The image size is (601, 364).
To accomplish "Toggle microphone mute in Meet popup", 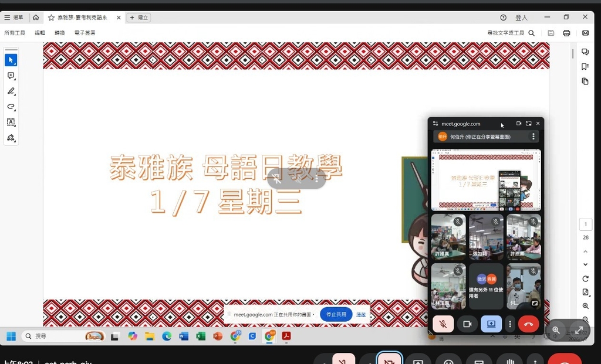I will click(x=443, y=324).
